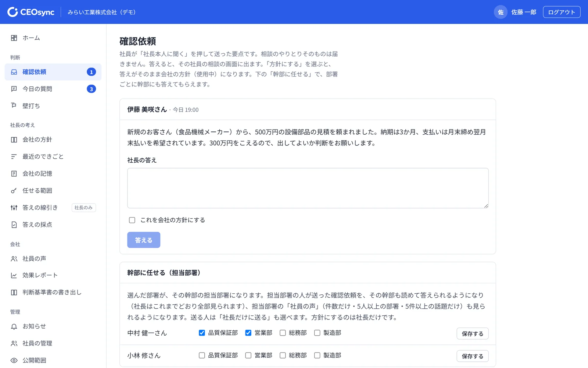Image resolution: width=588 pixels, height=368 pixels.
Task: Click the ログアウト button
Action: coord(562,12)
